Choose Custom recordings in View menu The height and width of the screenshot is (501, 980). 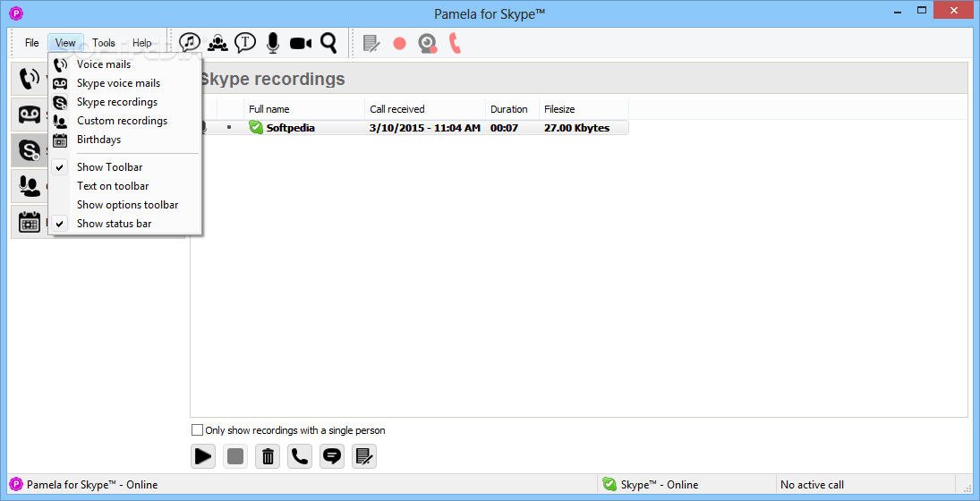125,121
